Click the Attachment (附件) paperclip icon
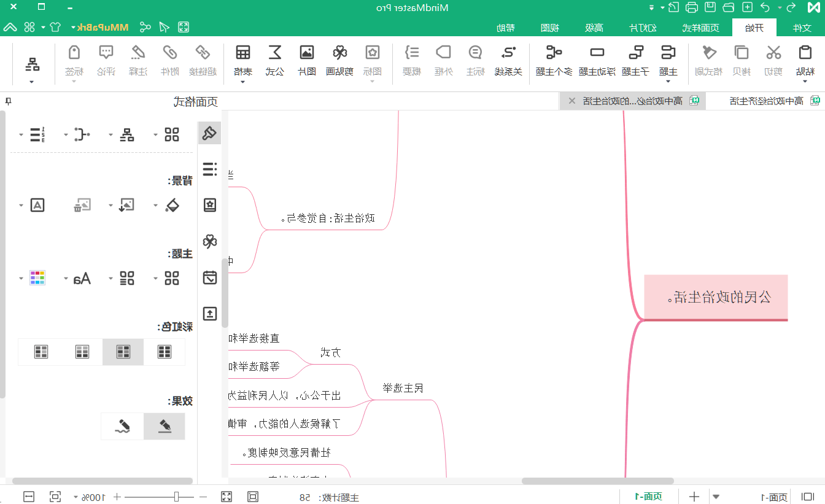 point(170,52)
